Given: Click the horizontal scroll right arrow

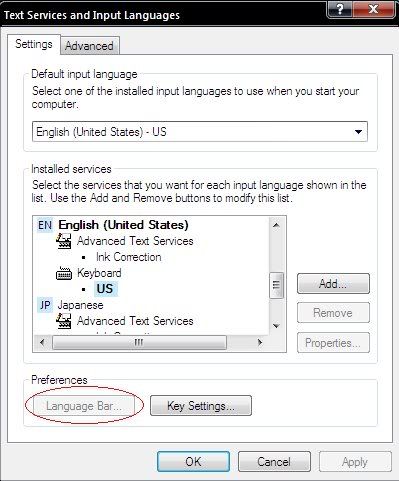Looking at the screenshot, I should pos(260,342).
